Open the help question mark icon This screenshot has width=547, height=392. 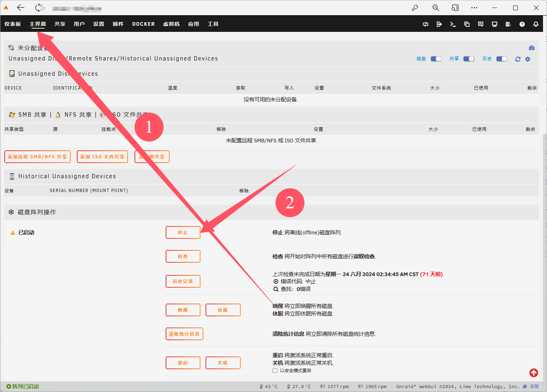pyautogui.click(x=522, y=24)
